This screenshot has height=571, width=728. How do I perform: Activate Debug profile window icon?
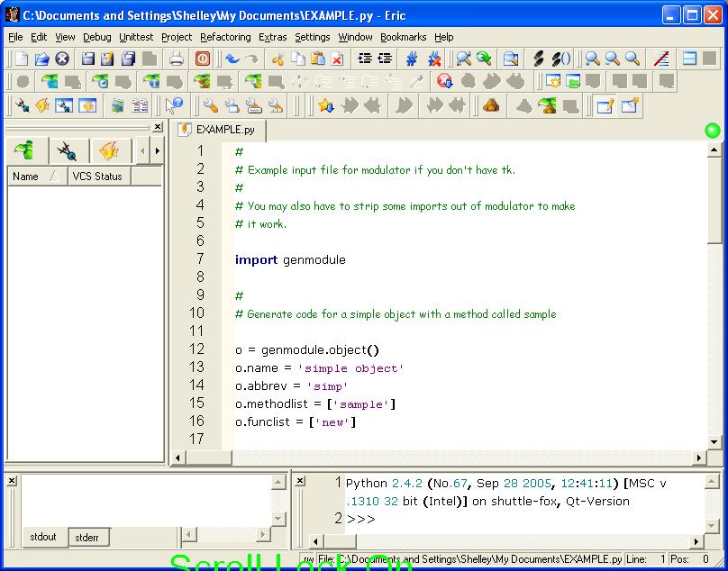630,106
